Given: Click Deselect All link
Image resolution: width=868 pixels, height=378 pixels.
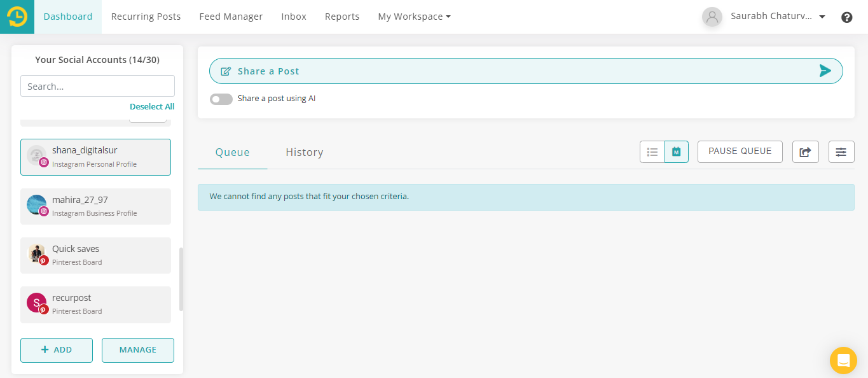Looking at the screenshot, I should coord(152,106).
